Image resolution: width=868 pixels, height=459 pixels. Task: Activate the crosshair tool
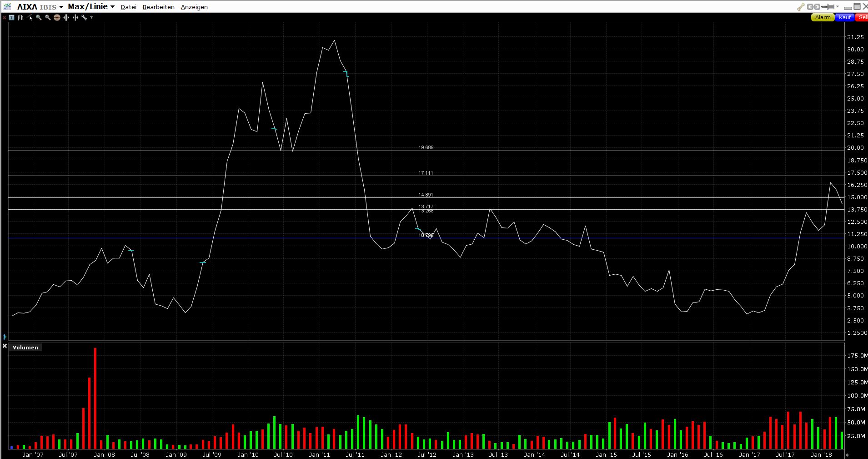pos(57,18)
